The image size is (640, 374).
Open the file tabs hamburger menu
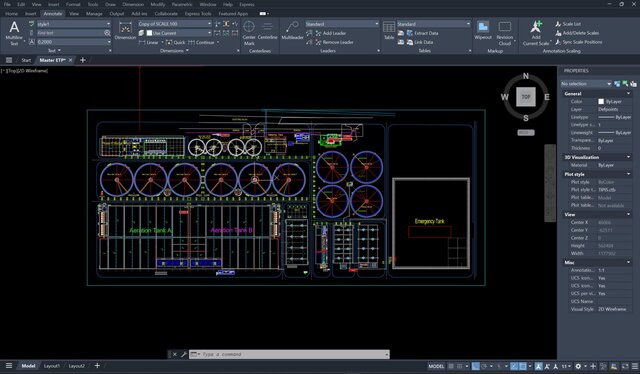[9, 60]
